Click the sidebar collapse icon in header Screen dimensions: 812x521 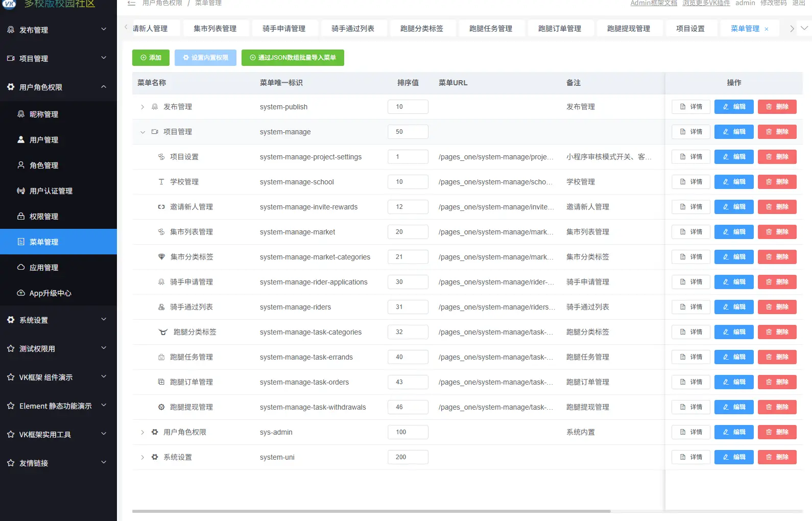pos(131,3)
